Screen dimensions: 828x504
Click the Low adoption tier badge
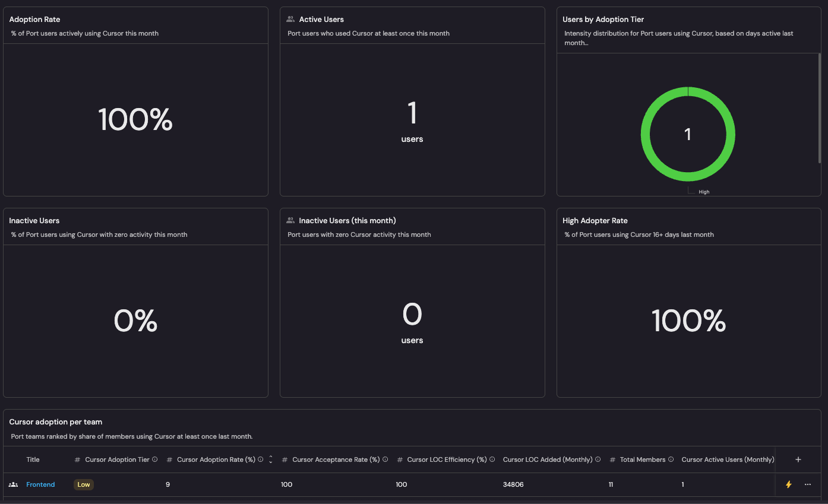pos(84,484)
